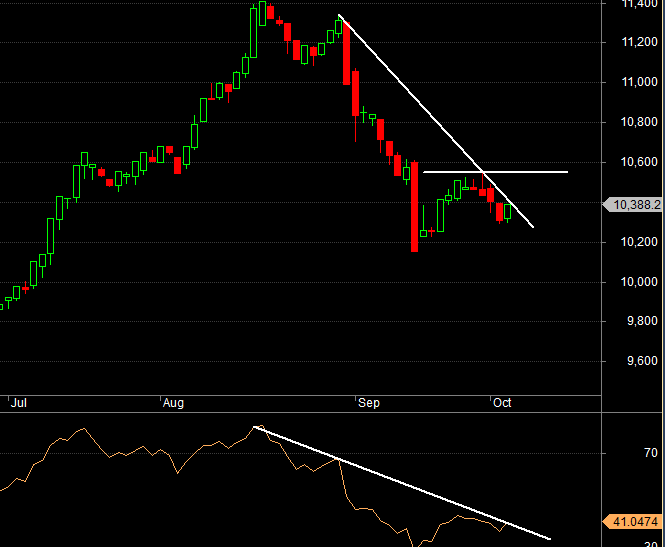This screenshot has width=665, height=547.
Task: Click the 70 level label on indicator axis
Action: [651, 453]
